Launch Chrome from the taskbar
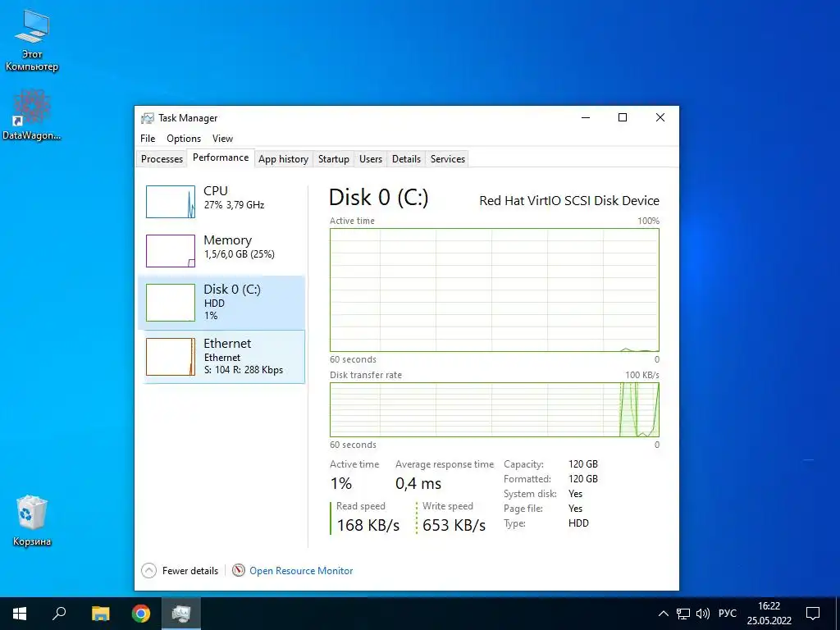This screenshot has height=630, width=840. coord(141,614)
